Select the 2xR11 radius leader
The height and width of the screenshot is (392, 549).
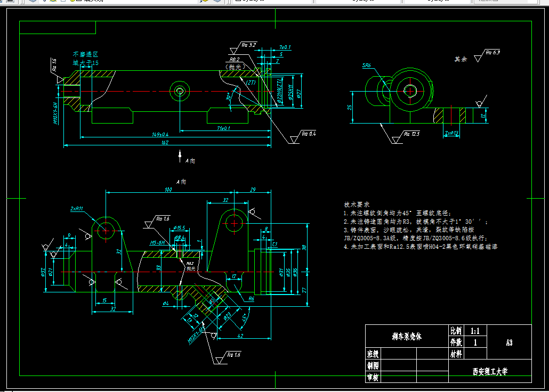click(77, 209)
